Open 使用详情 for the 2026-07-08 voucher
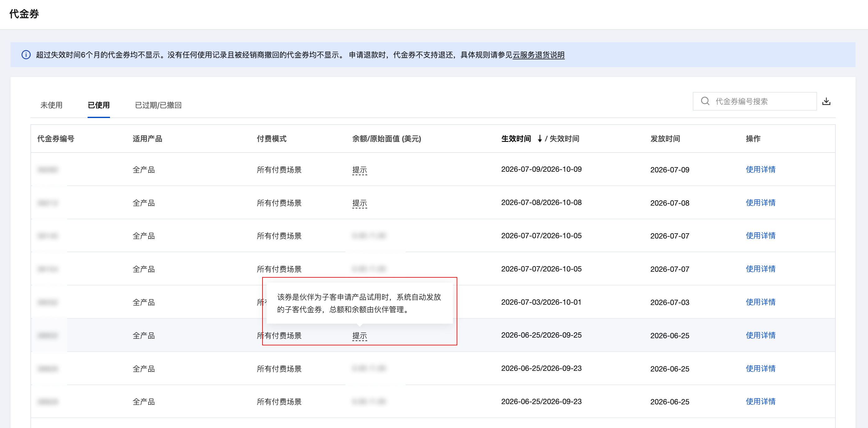This screenshot has height=428, width=868. coord(760,203)
